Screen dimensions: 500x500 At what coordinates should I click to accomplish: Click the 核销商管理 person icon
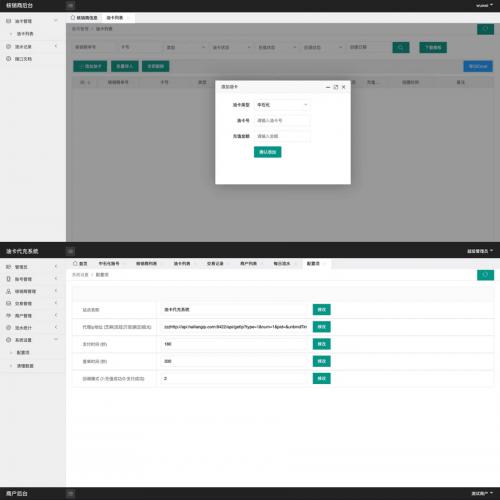9,291
